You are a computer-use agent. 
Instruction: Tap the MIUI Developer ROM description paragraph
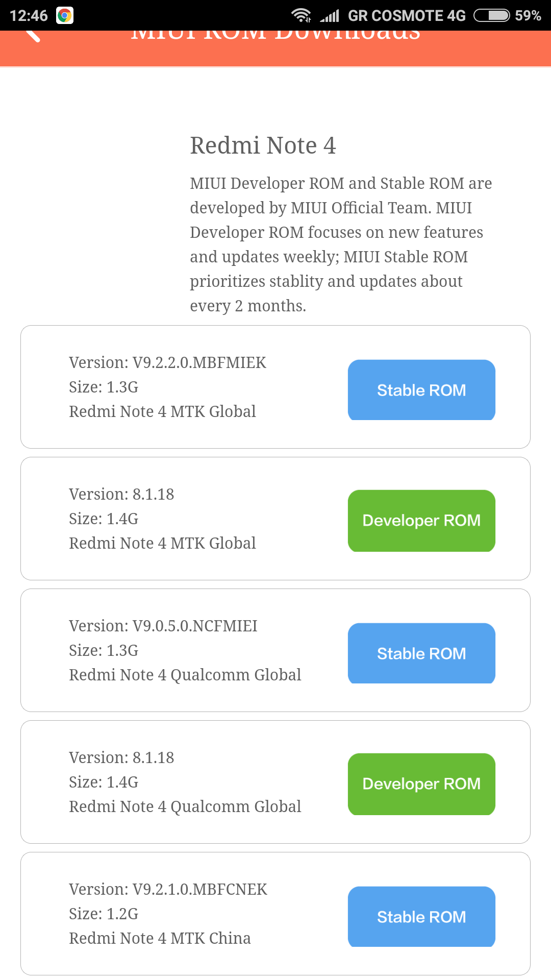341,244
